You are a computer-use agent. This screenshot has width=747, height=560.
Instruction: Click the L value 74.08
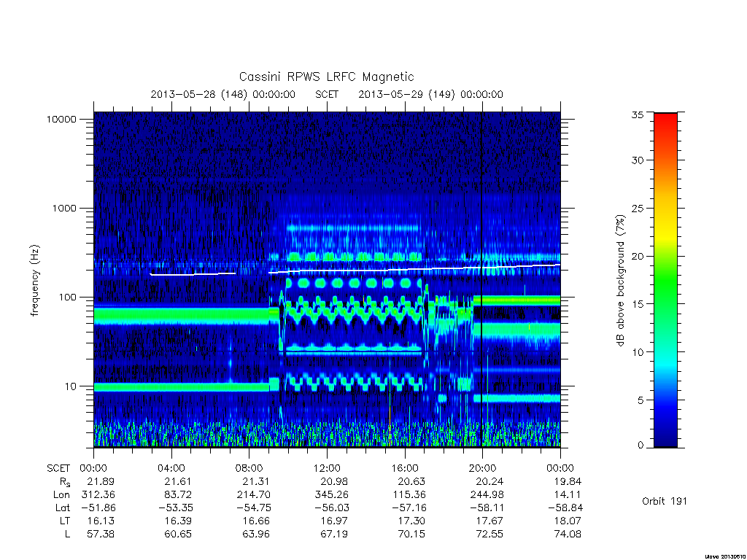[568, 534]
